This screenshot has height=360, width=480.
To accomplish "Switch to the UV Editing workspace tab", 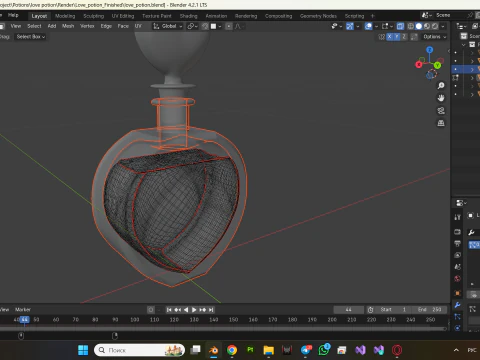I will click(123, 16).
